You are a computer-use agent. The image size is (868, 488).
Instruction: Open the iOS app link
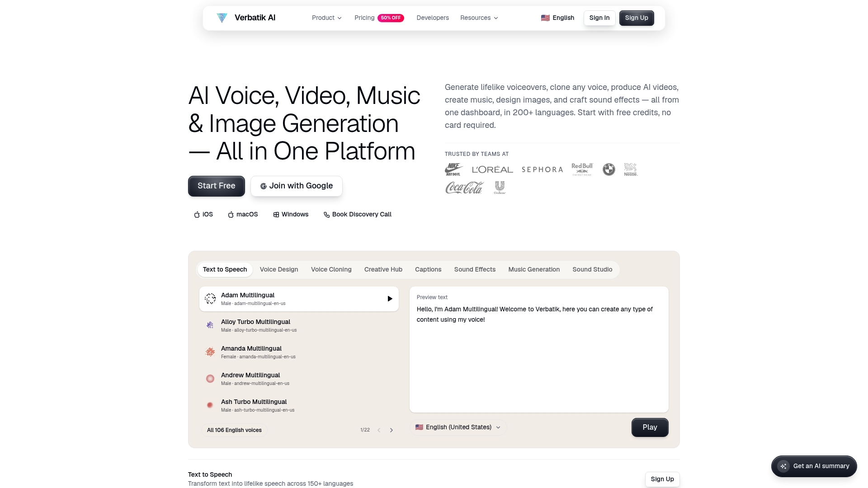coord(203,215)
